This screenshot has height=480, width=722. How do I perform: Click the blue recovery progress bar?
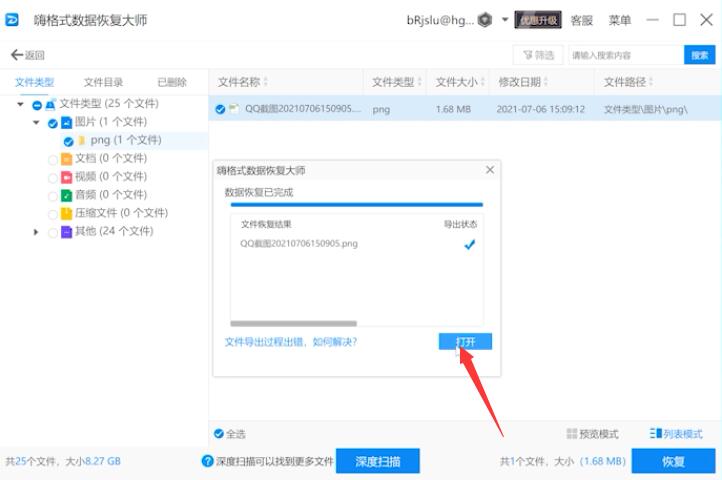click(356, 205)
